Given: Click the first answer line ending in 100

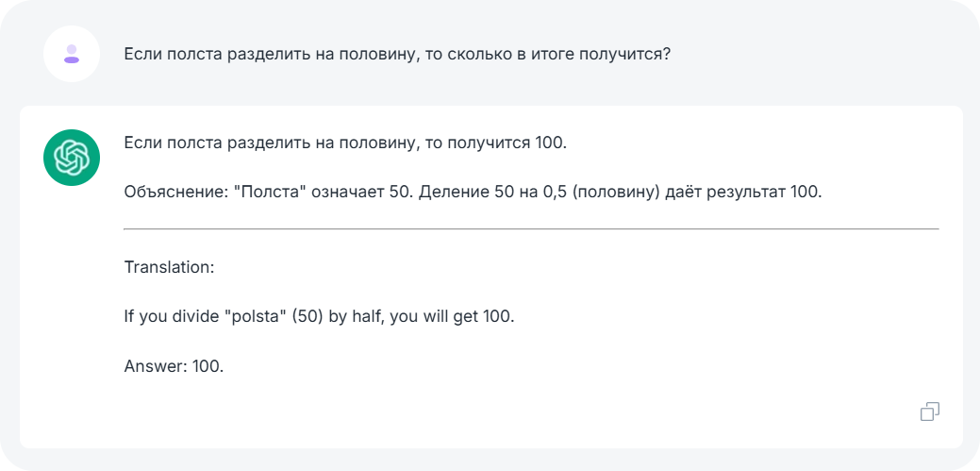Looking at the screenshot, I should 345,143.
